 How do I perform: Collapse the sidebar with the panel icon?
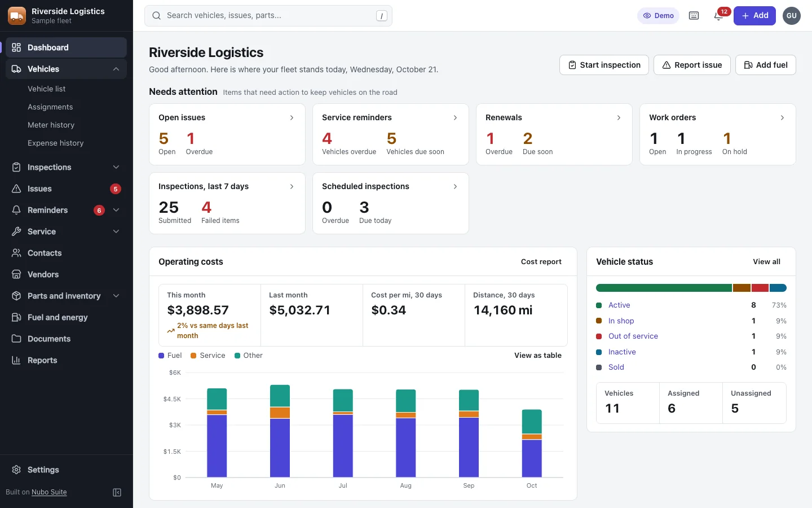click(x=117, y=492)
